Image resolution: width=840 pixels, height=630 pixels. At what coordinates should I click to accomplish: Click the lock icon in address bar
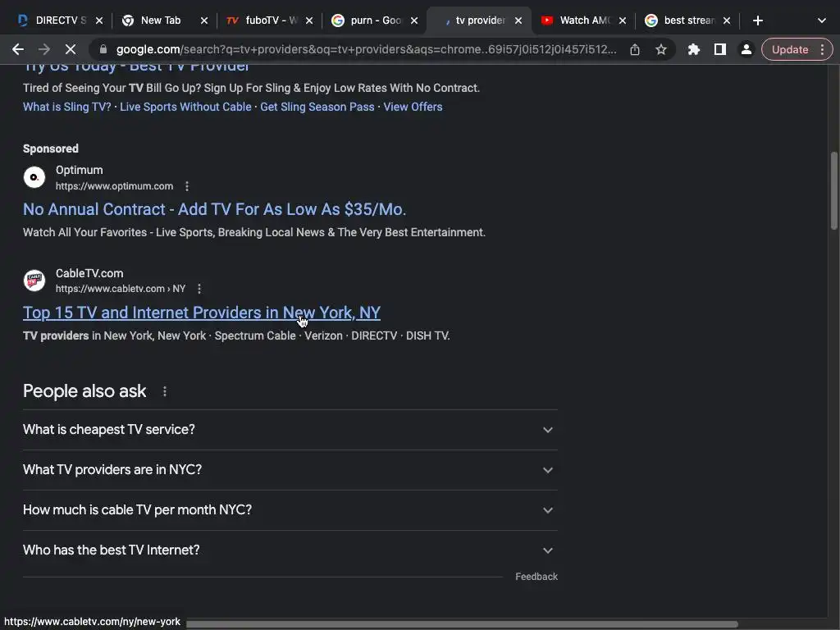click(103, 50)
